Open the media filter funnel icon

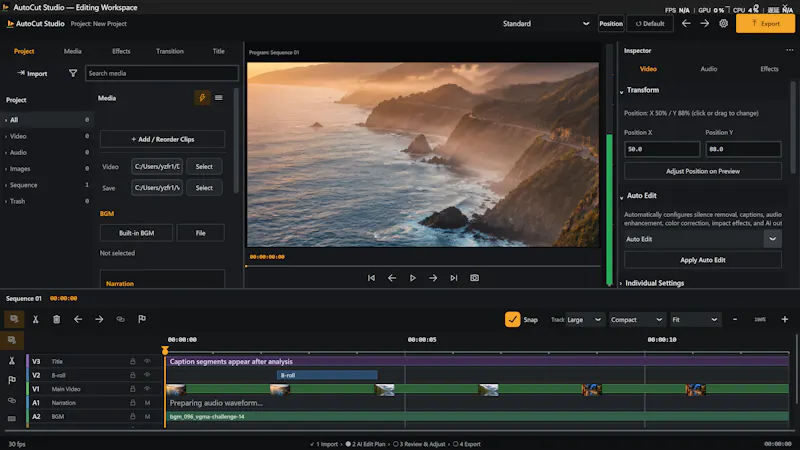click(x=73, y=73)
